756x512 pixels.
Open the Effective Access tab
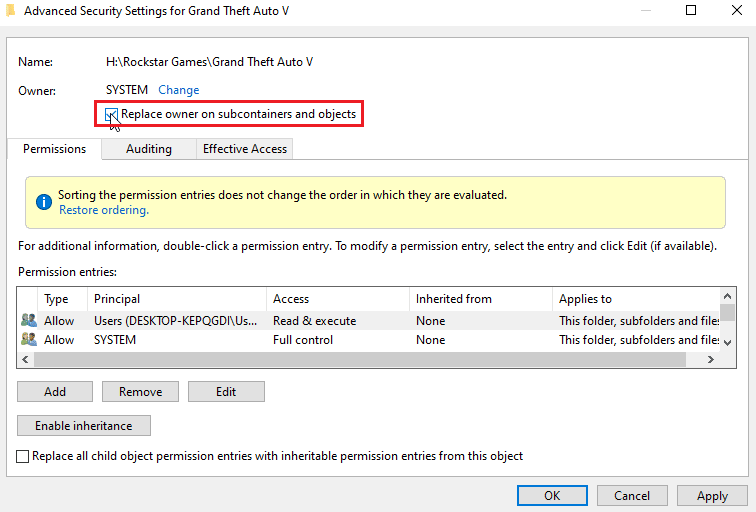(245, 149)
